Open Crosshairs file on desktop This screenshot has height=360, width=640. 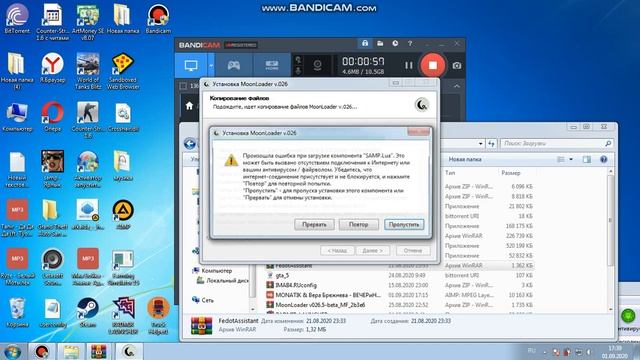pyautogui.click(x=123, y=117)
